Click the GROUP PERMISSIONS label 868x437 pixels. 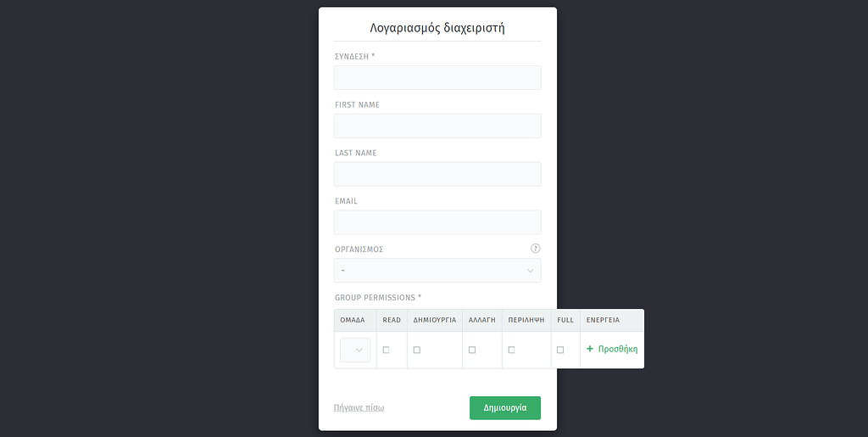coord(377,298)
